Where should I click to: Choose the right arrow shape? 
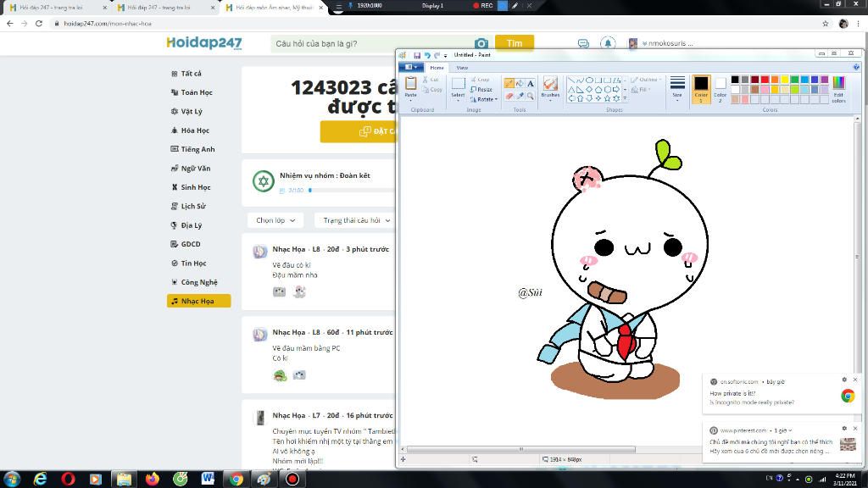(615, 89)
